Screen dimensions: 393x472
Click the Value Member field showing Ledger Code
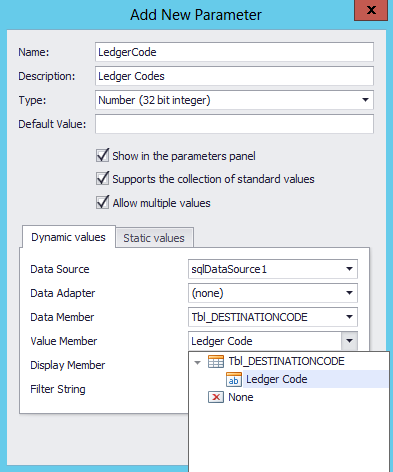click(x=265, y=341)
